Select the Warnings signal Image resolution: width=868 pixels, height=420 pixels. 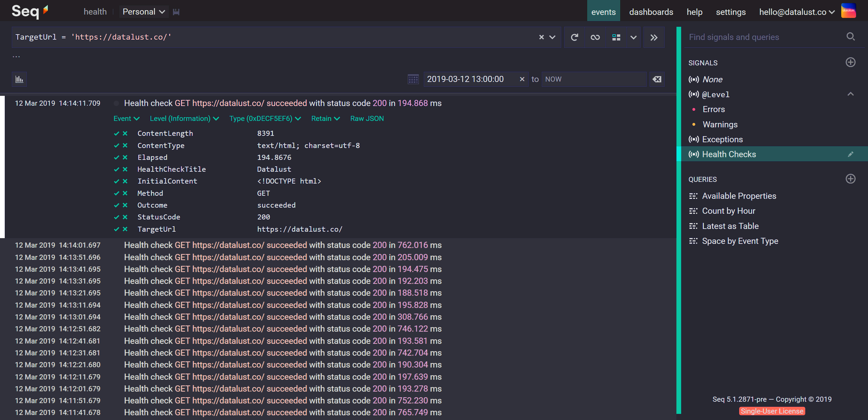720,124
